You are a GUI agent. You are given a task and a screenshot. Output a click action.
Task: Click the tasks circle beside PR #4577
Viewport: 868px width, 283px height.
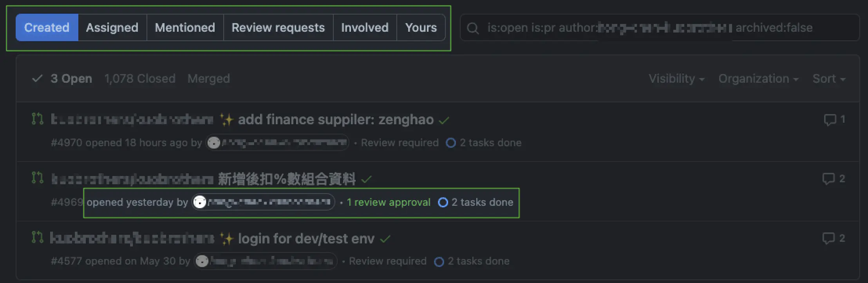click(439, 261)
